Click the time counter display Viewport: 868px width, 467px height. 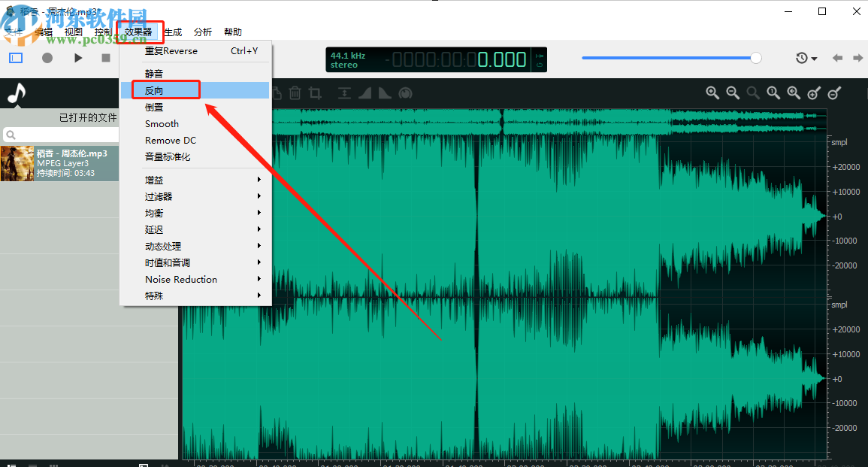click(x=458, y=59)
